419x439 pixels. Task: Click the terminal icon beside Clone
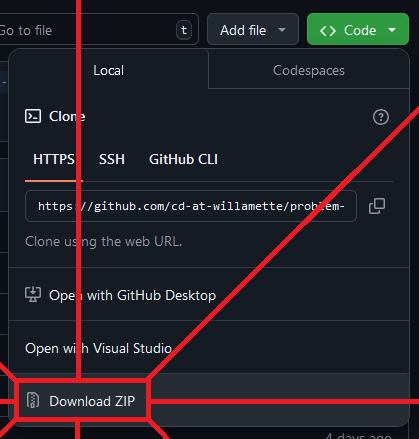pyautogui.click(x=33, y=116)
